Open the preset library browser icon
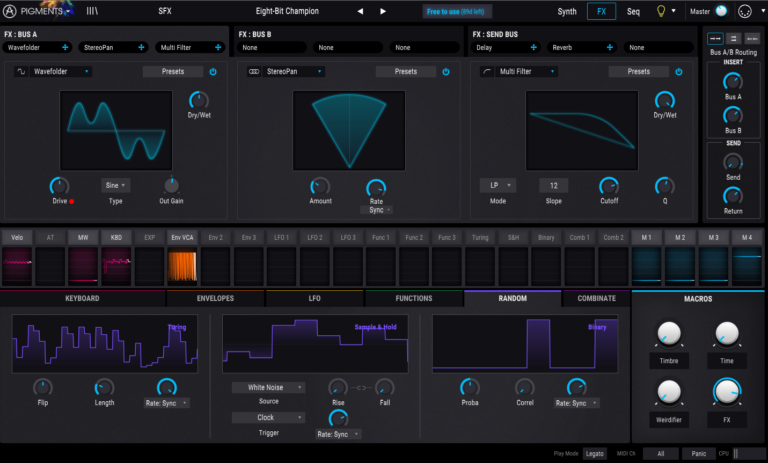 (x=92, y=12)
